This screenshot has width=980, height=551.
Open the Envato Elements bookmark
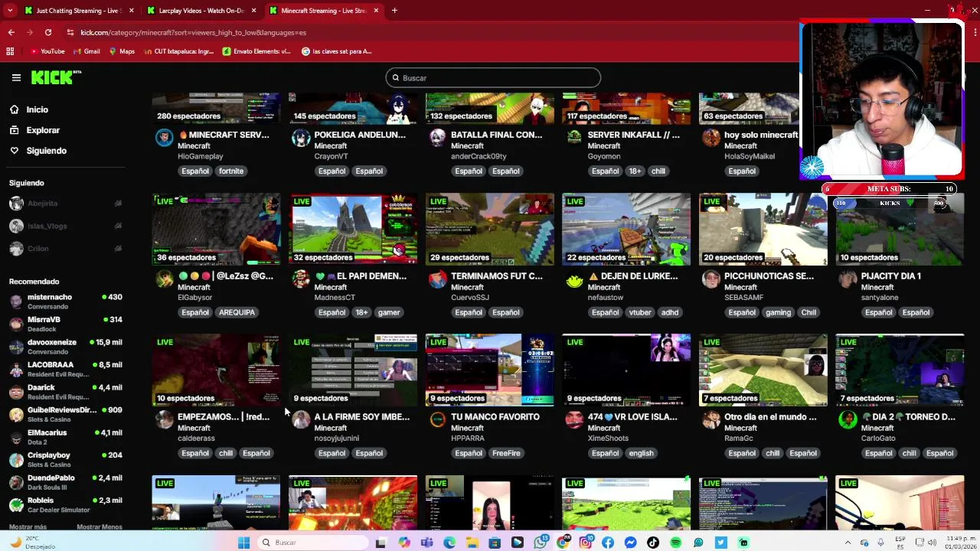coord(256,51)
